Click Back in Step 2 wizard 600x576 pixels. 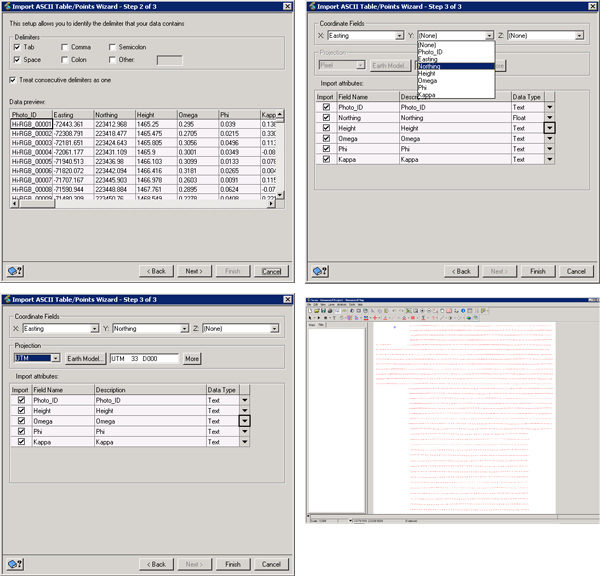(x=156, y=271)
